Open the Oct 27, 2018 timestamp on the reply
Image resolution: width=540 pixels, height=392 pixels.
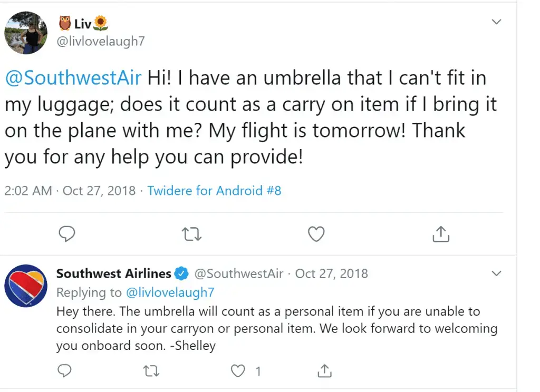(331, 273)
